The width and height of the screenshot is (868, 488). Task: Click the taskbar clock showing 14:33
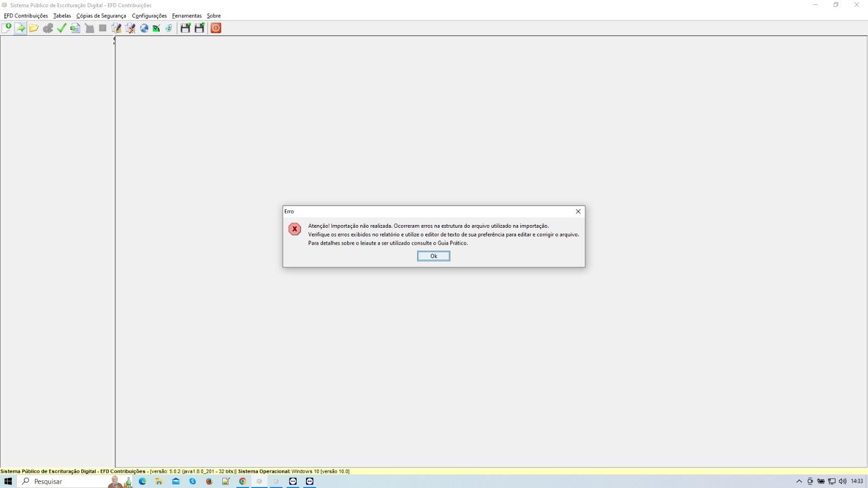coord(857,481)
